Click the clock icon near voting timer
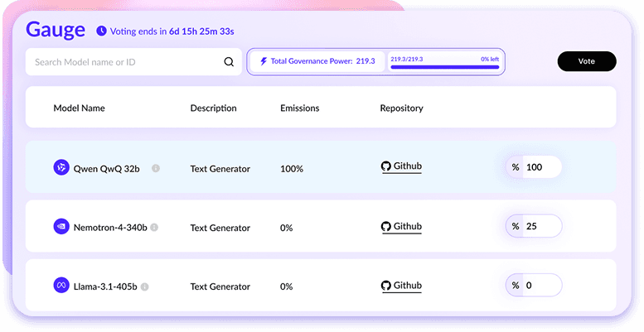The image size is (644, 332). (101, 31)
